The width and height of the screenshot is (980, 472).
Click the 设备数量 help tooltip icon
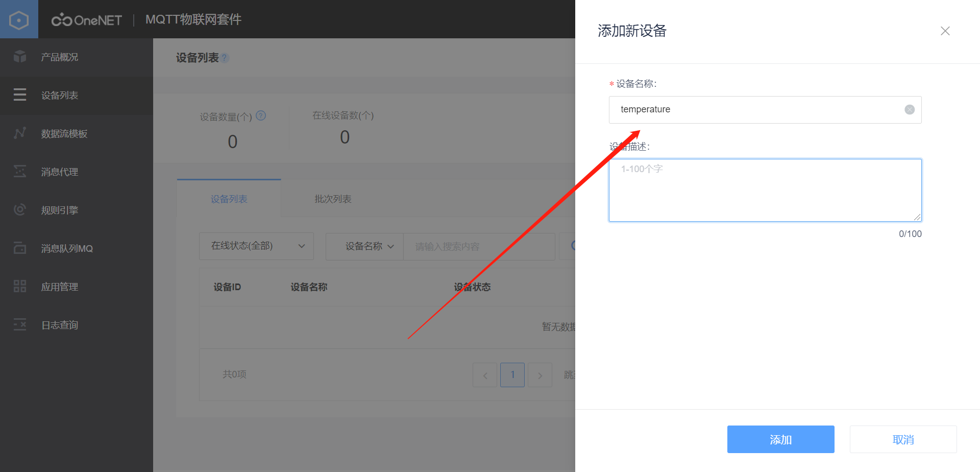pyautogui.click(x=261, y=116)
